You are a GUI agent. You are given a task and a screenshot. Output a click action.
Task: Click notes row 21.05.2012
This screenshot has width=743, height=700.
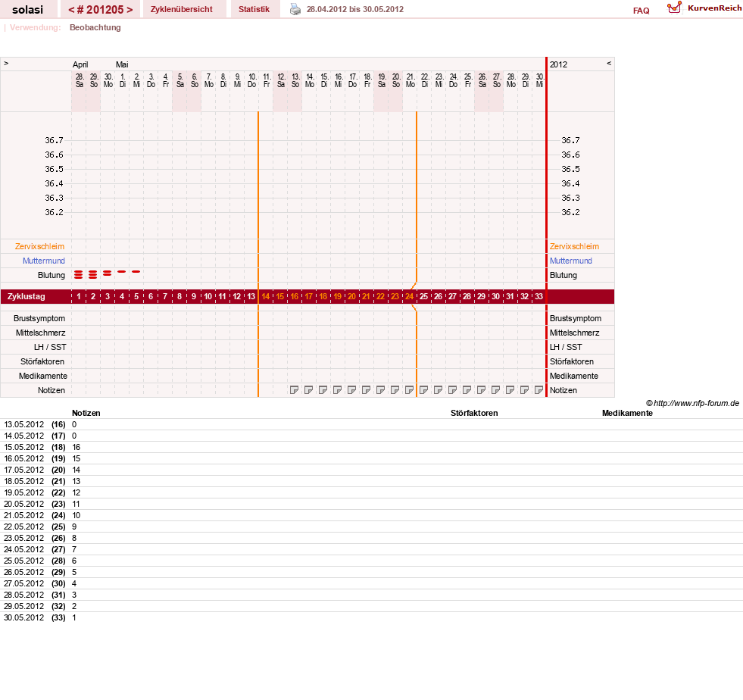(x=371, y=516)
